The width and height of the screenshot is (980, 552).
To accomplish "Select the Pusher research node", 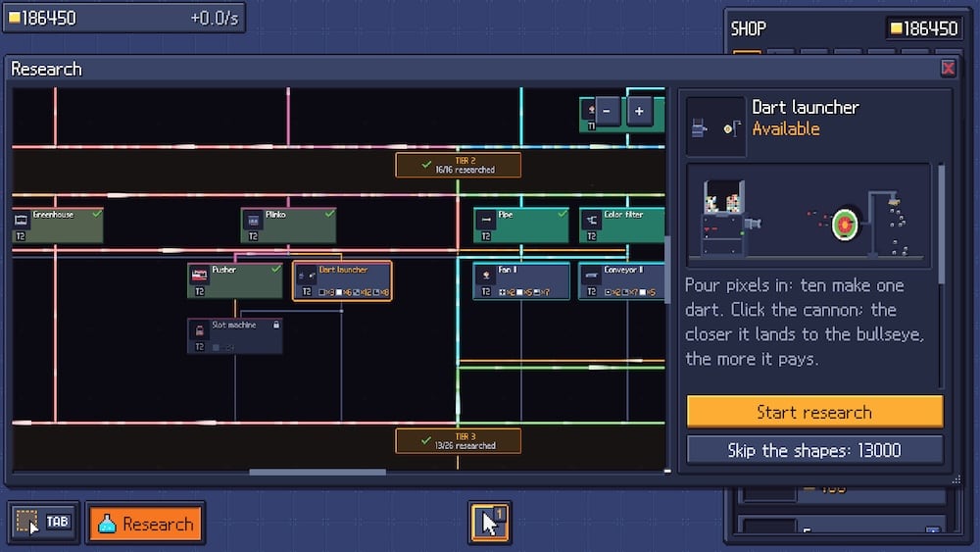I will point(235,280).
